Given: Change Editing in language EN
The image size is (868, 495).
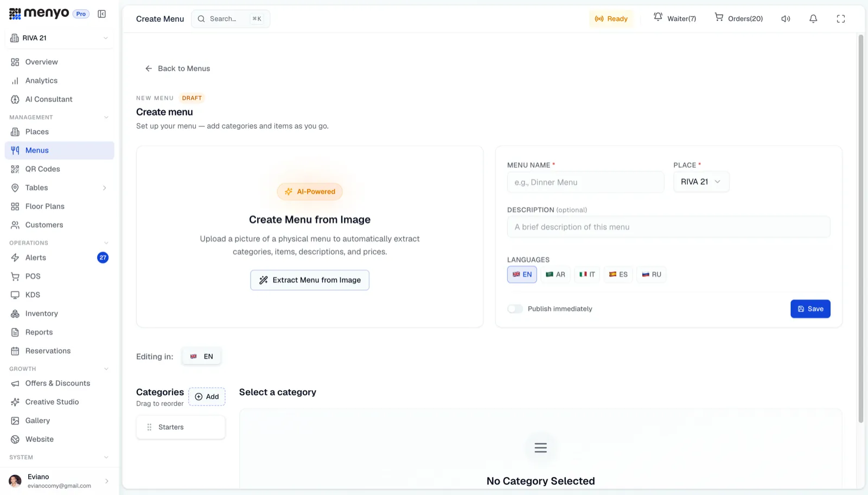Looking at the screenshot, I should pyautogui.click(x=201, y=357).
